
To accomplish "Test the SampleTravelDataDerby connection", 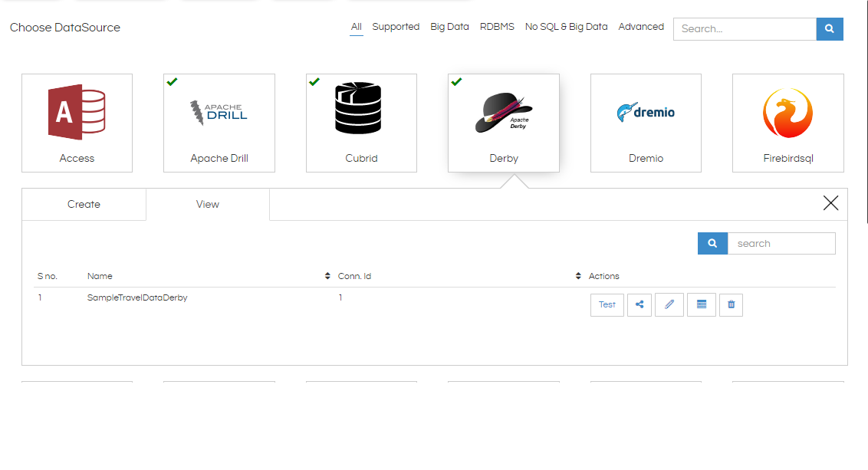I will [x=607, y=304].
